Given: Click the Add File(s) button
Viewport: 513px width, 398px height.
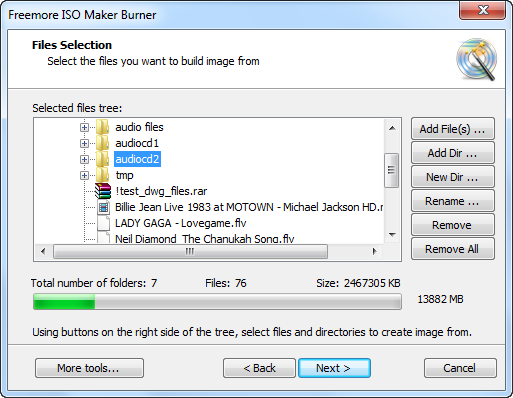Looking at the screenshot, I should [452, 129].
